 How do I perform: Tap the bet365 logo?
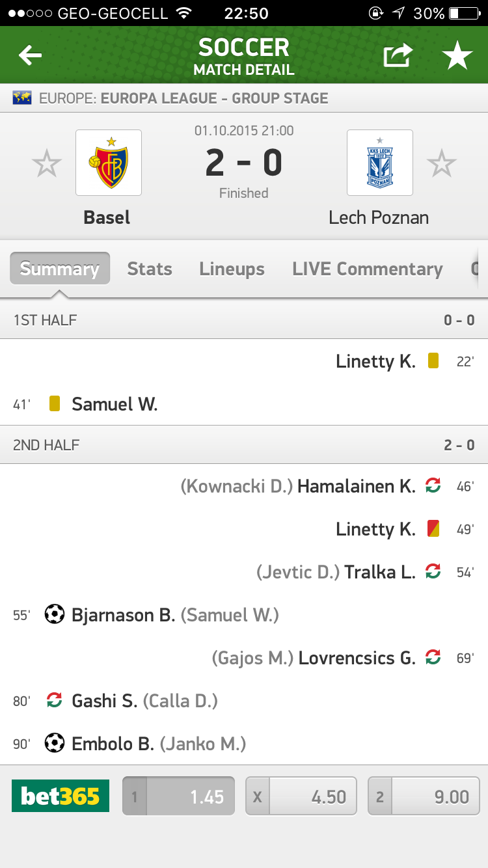(61, 796)
